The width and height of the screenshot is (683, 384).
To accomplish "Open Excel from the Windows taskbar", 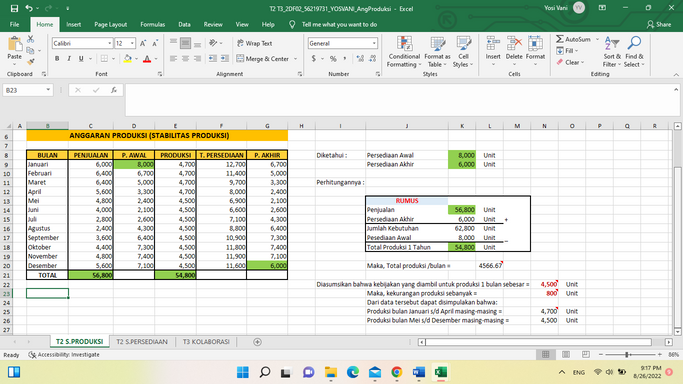I will point(441,372).
